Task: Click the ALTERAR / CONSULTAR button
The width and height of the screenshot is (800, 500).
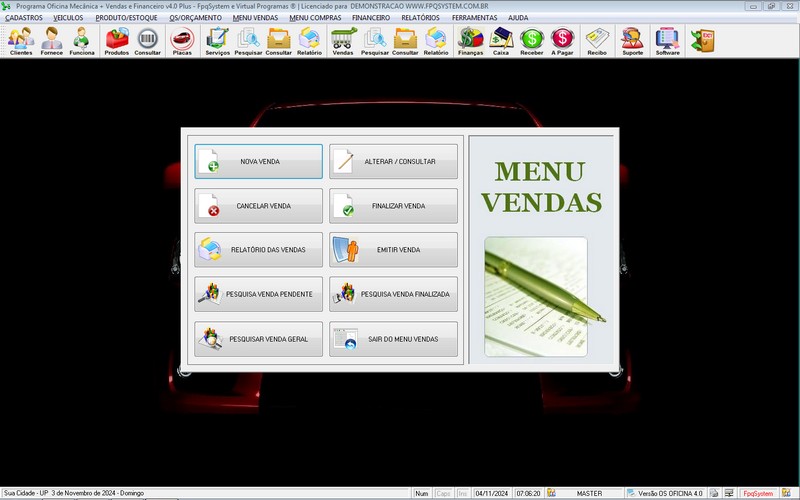Action: [x=393, y=161]
